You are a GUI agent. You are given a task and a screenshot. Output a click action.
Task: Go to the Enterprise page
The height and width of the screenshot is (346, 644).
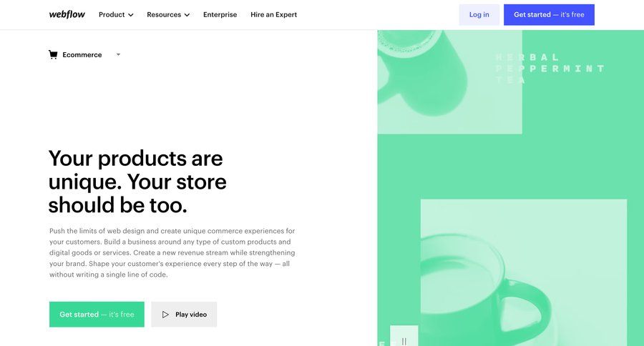(220, 14)
